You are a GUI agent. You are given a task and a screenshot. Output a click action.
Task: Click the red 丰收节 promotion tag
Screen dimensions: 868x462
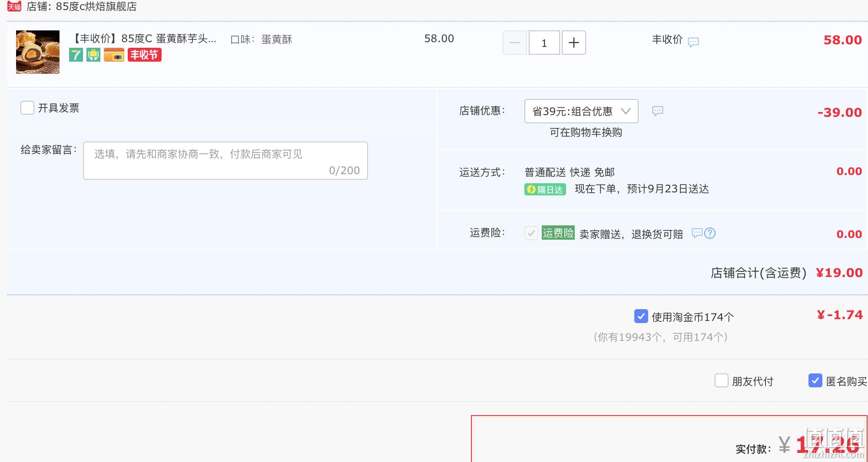click(145, 55)
